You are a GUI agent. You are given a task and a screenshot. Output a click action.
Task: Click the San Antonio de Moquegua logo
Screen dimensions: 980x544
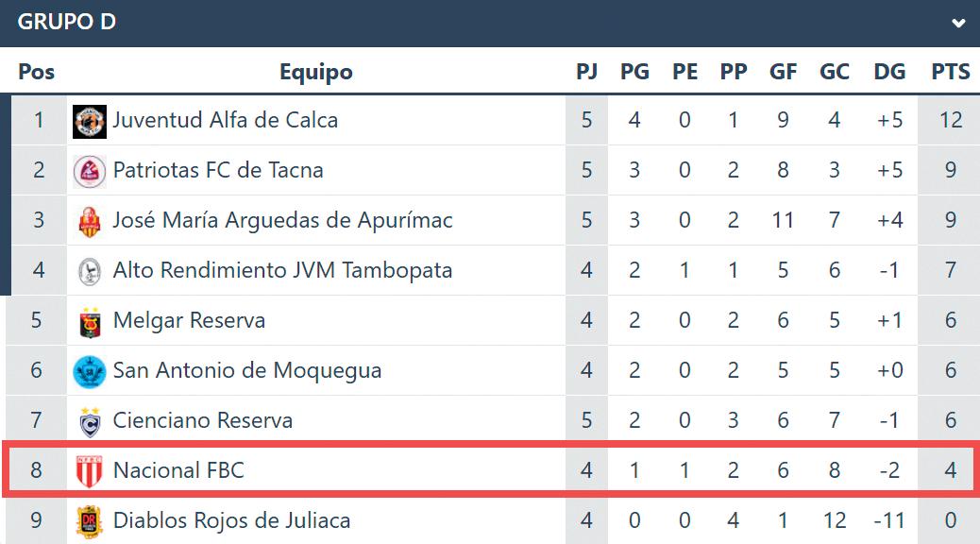tap(90, 372)
